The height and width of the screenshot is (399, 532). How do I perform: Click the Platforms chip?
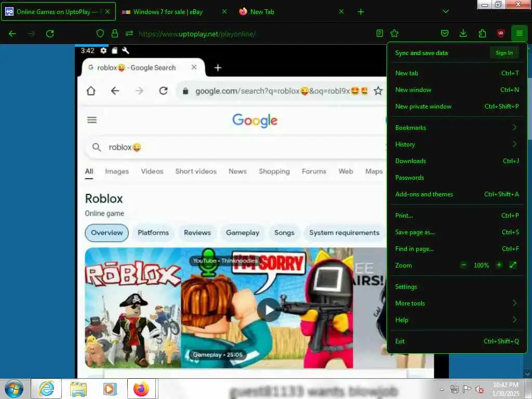coord(153,233)
